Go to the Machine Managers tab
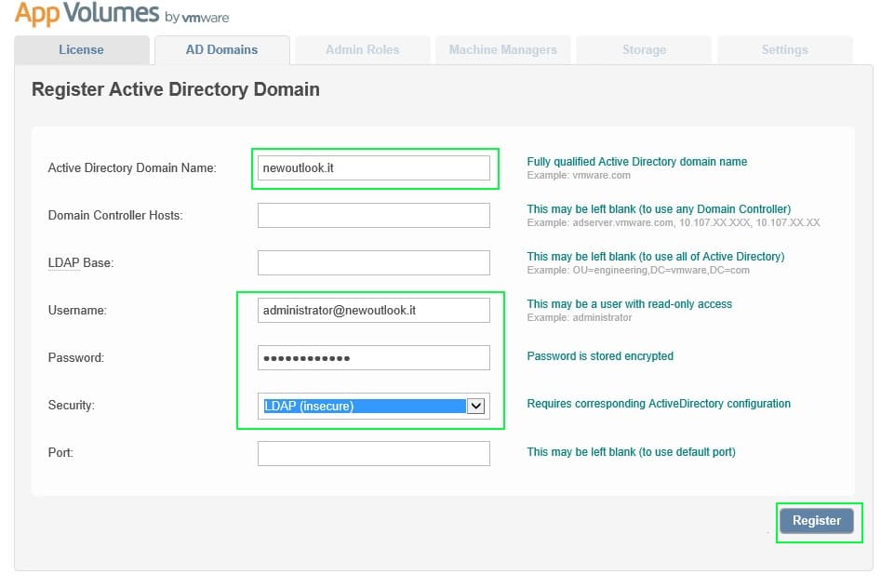Screen dimensions: 881x588 (x=502, y=49)
